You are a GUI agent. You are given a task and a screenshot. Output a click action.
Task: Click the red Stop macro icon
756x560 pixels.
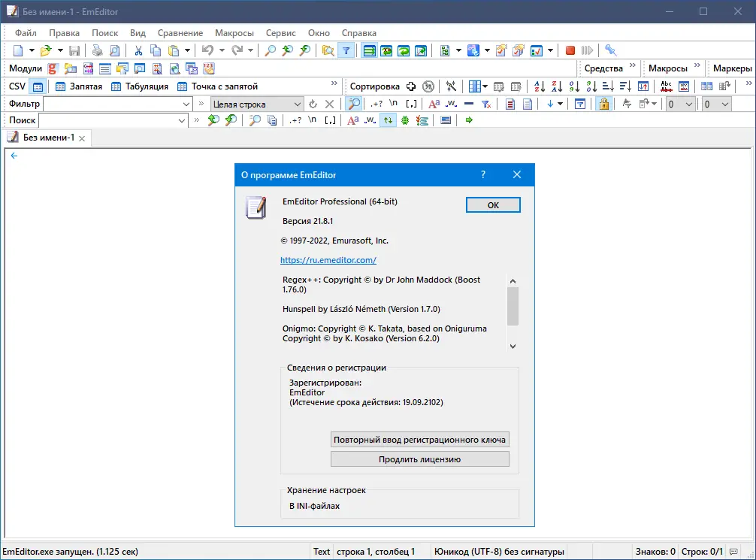(x=570, y=50)
